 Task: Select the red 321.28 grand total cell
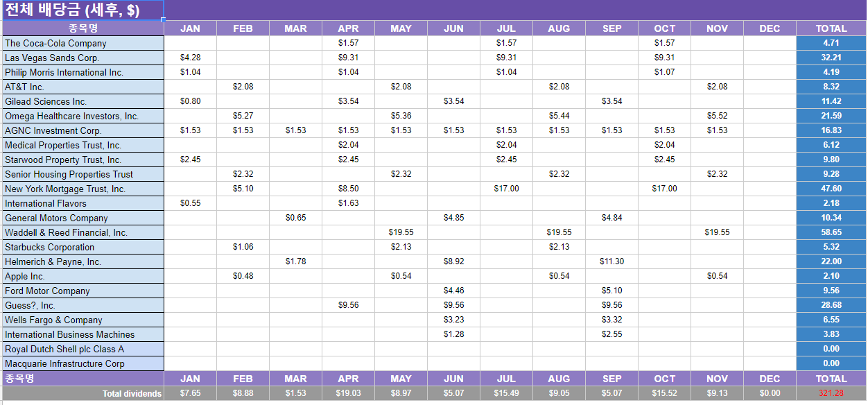[831, 393]
